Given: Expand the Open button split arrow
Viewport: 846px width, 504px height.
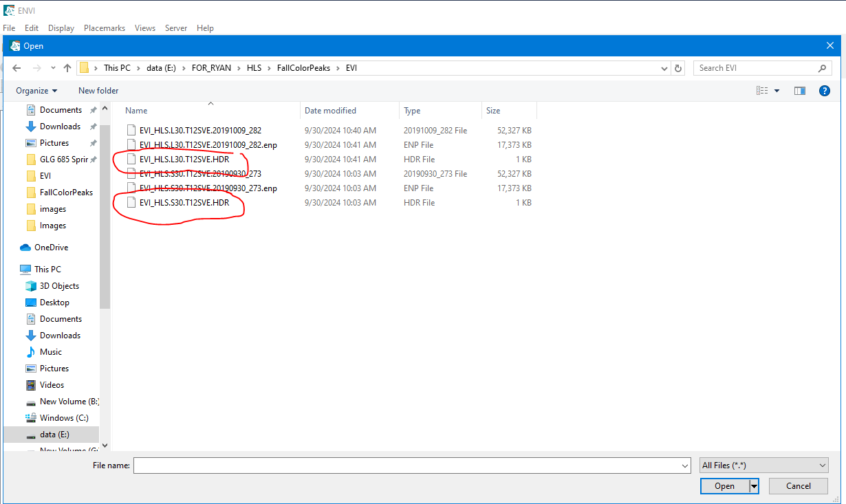Looking at the screenshot, I should pos(754,486).
